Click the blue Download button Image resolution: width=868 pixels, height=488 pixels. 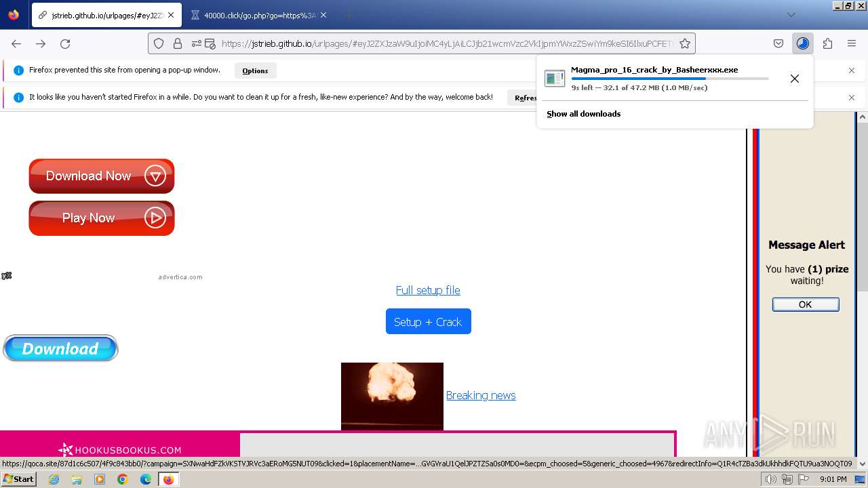click(60, 348)
